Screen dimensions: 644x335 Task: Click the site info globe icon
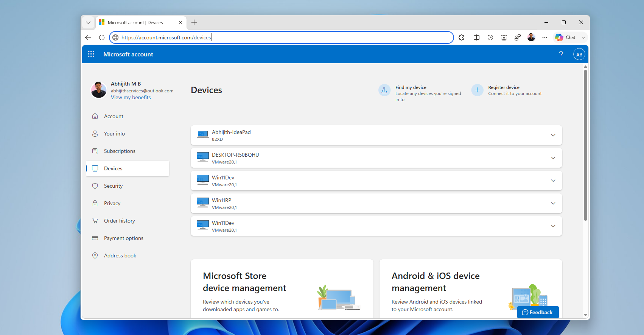point(115,37)
